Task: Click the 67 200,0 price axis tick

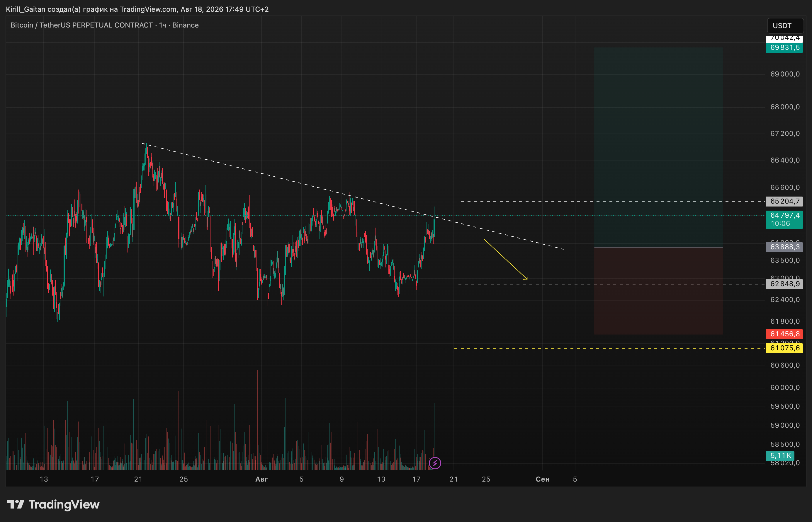Action: click(x=785, y=134)
